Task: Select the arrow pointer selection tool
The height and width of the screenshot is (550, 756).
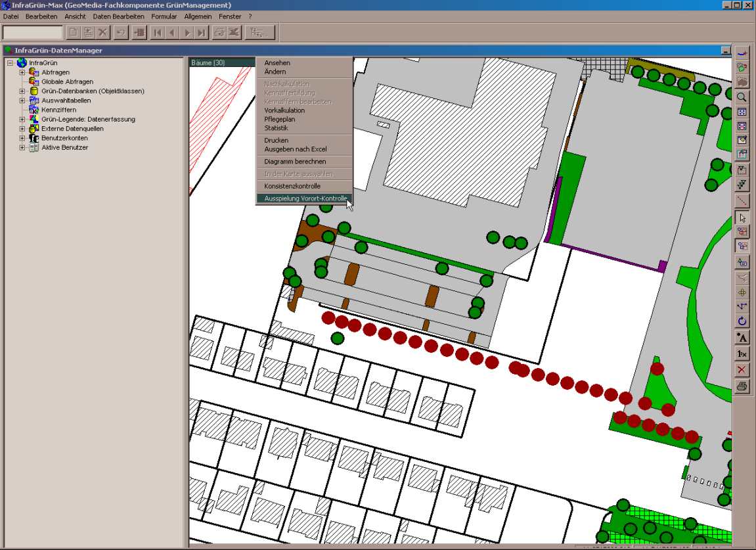Action: pos(742,218)
